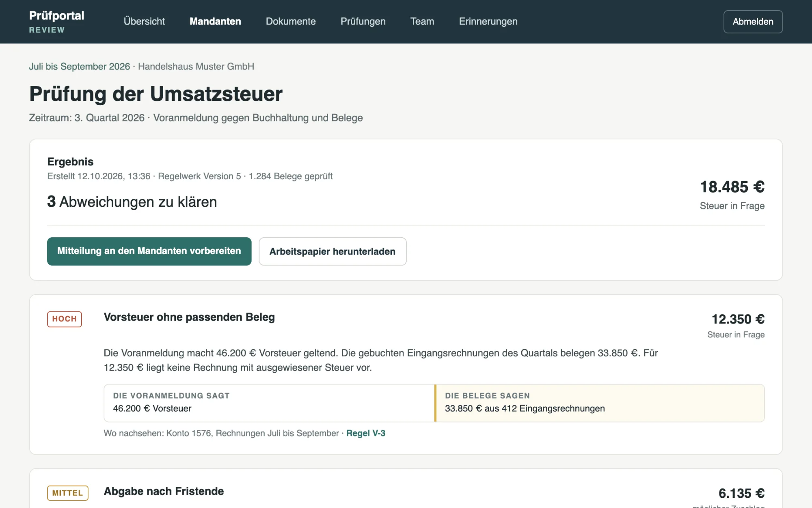Image resolution: width=812 pixels, height=508 pixels.
Task: Click the HOCH severity badge
Action: point(64,319)
